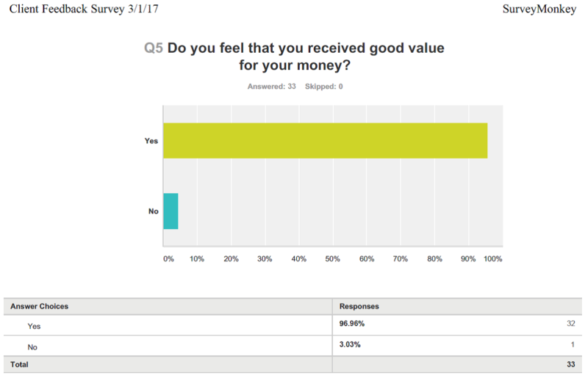Click the Answered: 33 label

271,87
